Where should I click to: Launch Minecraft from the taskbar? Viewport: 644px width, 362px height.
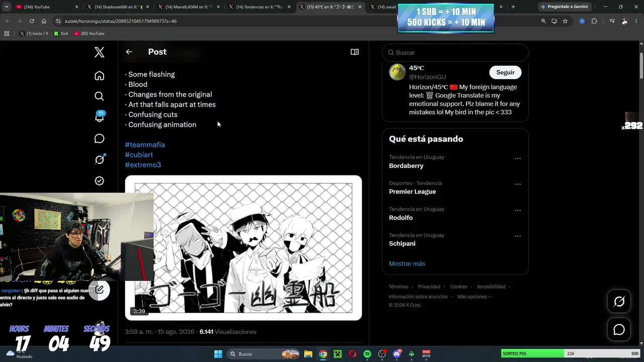[338, 354]
